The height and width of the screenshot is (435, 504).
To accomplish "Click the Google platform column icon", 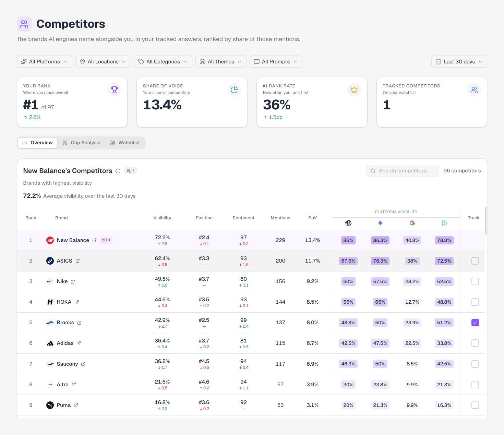I will (x=412, y=223).
